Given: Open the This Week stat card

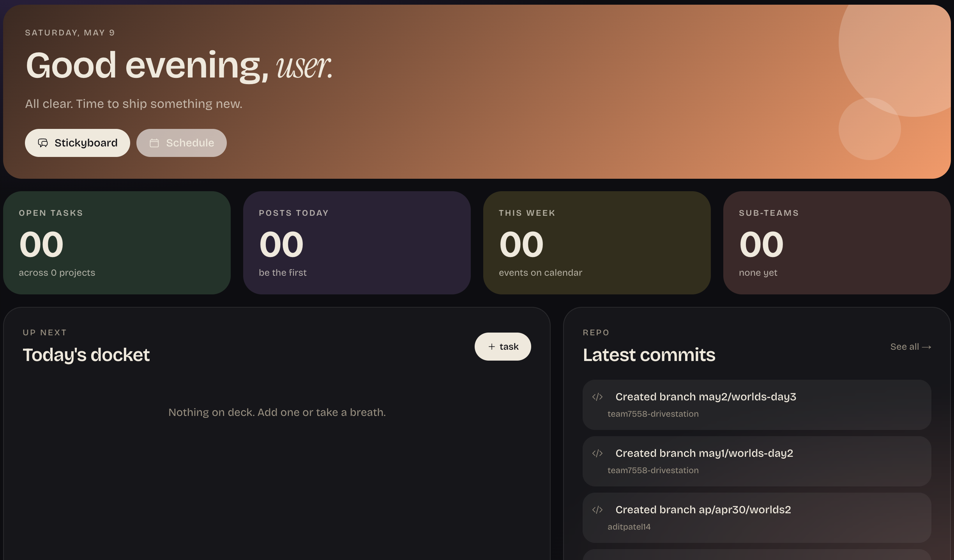Looking at the screenshot, I should tap(597, 243).
